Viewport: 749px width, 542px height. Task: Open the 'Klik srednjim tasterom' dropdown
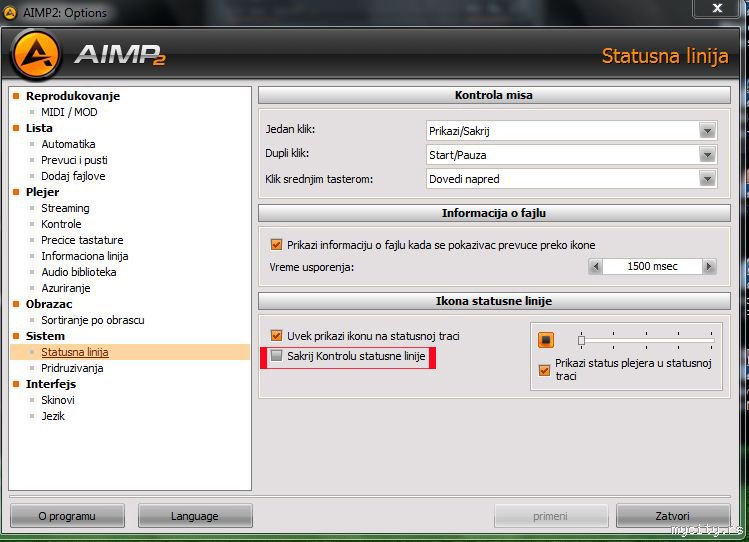pos(707,179)
